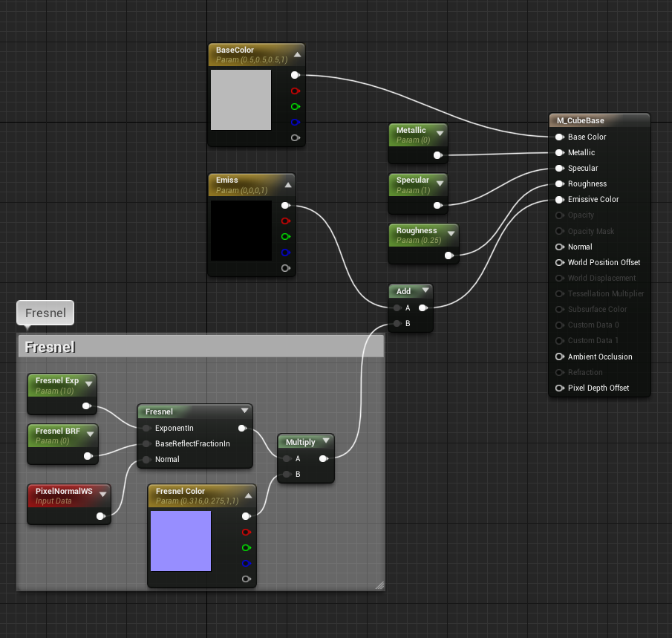Click M_CubeBase Specular input pin
Image resolution: width=672 pixels, height=638 pixels.
point(560,168)
